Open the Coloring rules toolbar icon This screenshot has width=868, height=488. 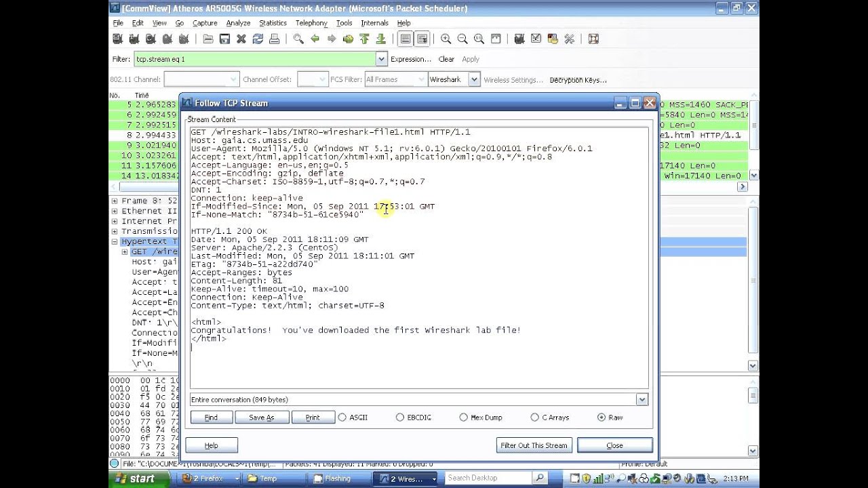pyautogui.click(x=553, y=39)
